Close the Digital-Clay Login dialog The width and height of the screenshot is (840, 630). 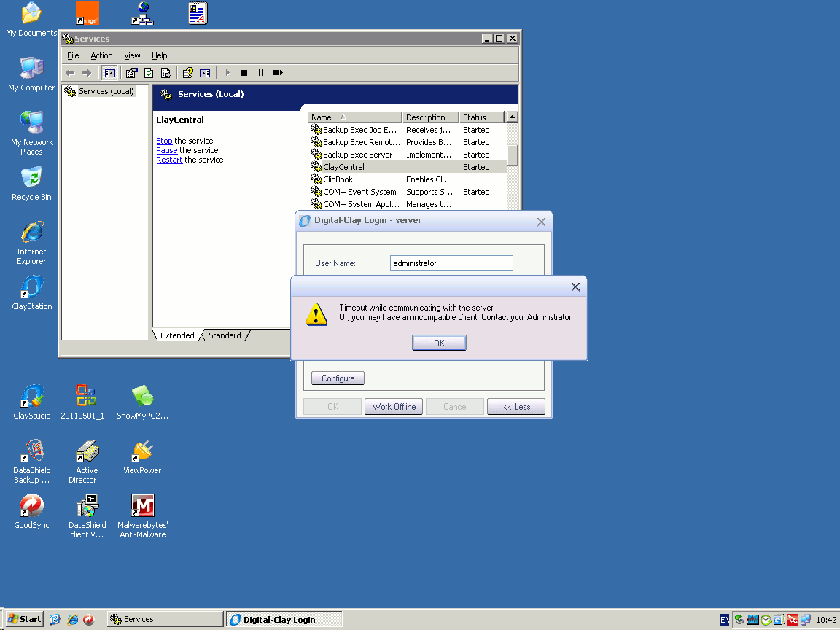(x=541, y=222)
